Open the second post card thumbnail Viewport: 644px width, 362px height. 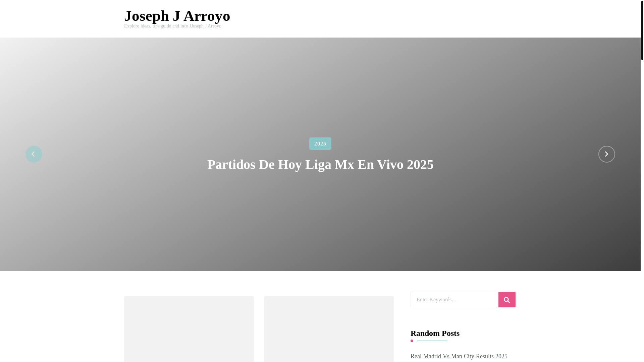tap(329, 329)
